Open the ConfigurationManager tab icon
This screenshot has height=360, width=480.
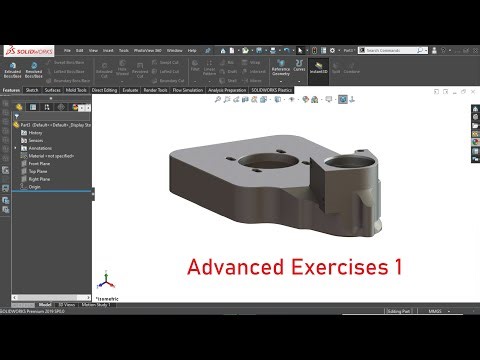47,107
